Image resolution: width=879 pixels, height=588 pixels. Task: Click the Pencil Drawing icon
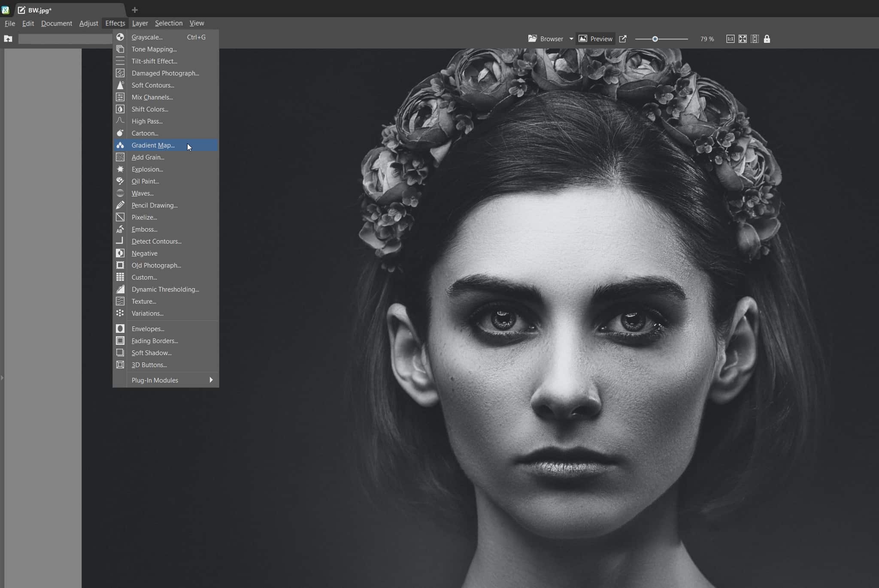coord(120,205)
